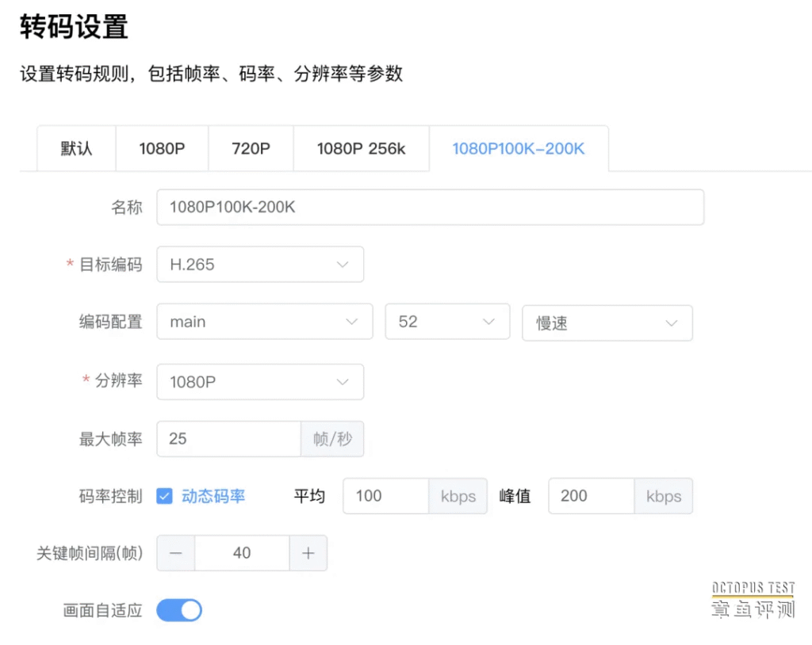Click the 码率控制 label
The width and height of the screenshot is (812, 645).
(111, 496)
